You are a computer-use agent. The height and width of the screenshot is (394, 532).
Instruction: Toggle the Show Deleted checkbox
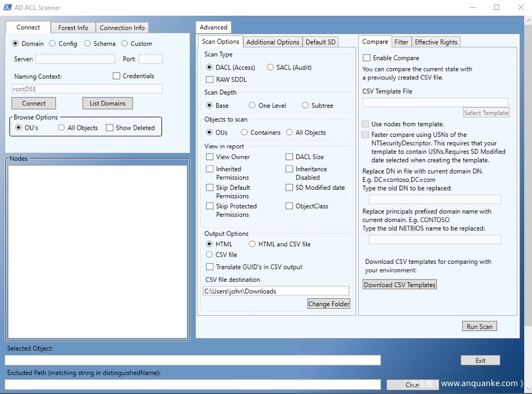(x=109, y=128)
